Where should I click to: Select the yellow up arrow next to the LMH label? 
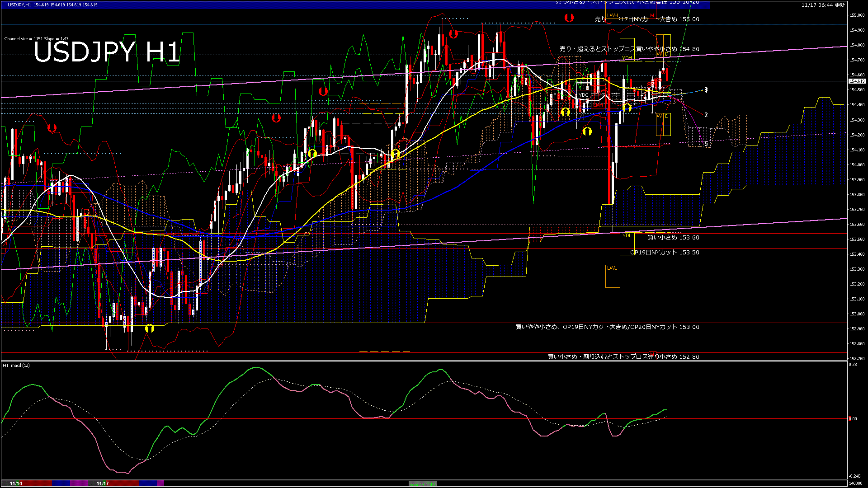click(626, 108)
